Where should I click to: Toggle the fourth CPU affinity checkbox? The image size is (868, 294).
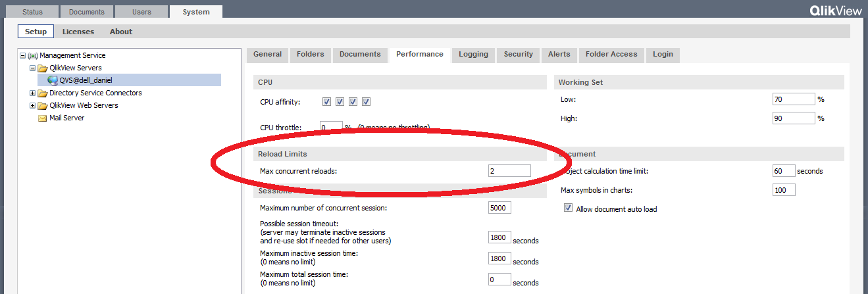coord(367,102)
